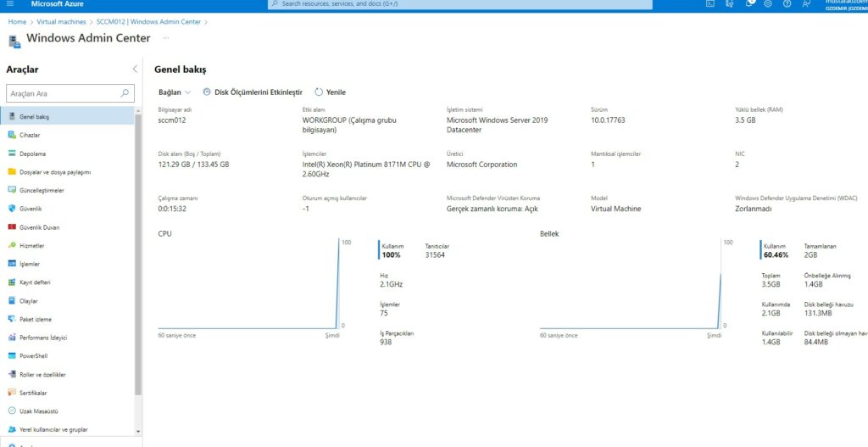The width and height of the screenshot is (868, 447).
Task: Click the İş Parçacıkları value 938
Action: click(386, 343)
